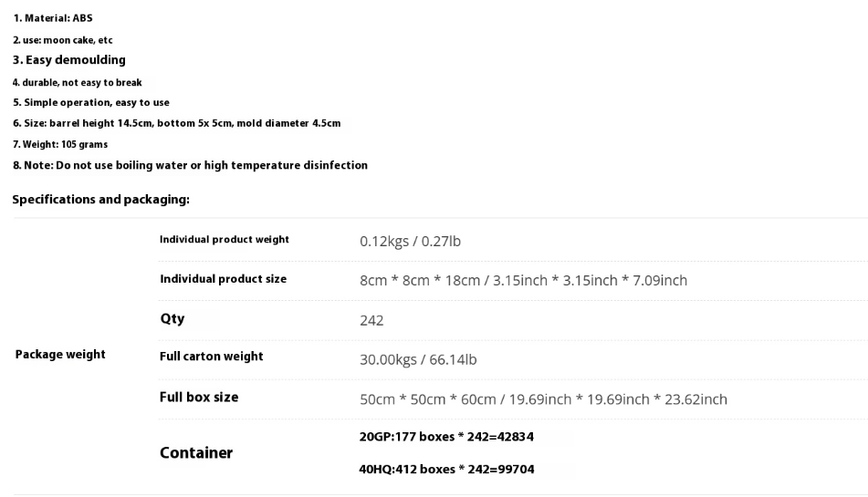Screen dimensions: 868x497
Task: Click the 'Qty' label
Action: click(x=173, y=319)
